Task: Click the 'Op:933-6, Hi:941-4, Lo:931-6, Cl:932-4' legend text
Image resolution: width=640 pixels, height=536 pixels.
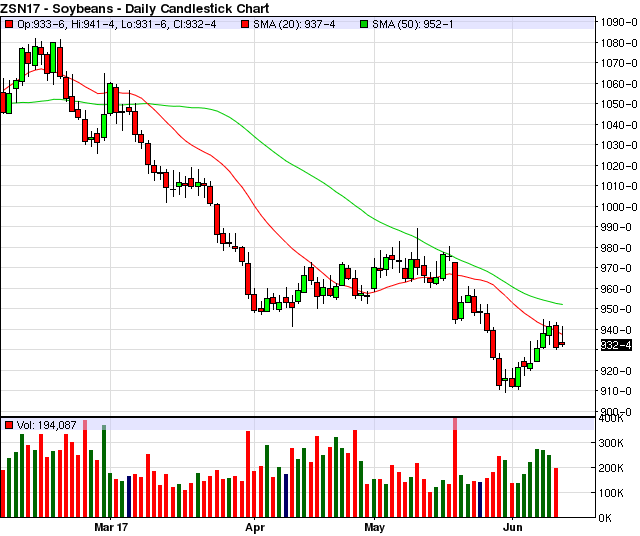Action: point(117,24)
